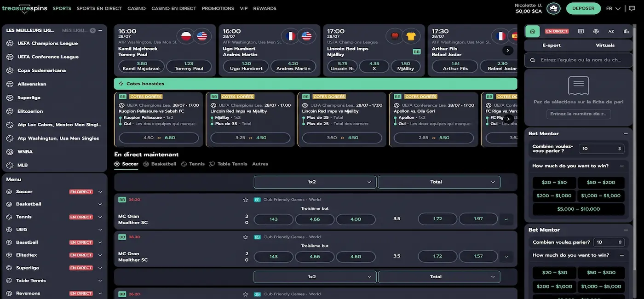The height and width of the screenshot is (299, 644).
Task: Expand the Tennis menu chevron
Action: (x=100, y=217)
